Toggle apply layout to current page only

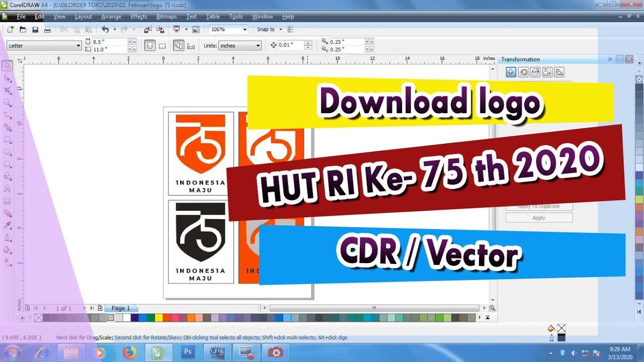point(191,46)
